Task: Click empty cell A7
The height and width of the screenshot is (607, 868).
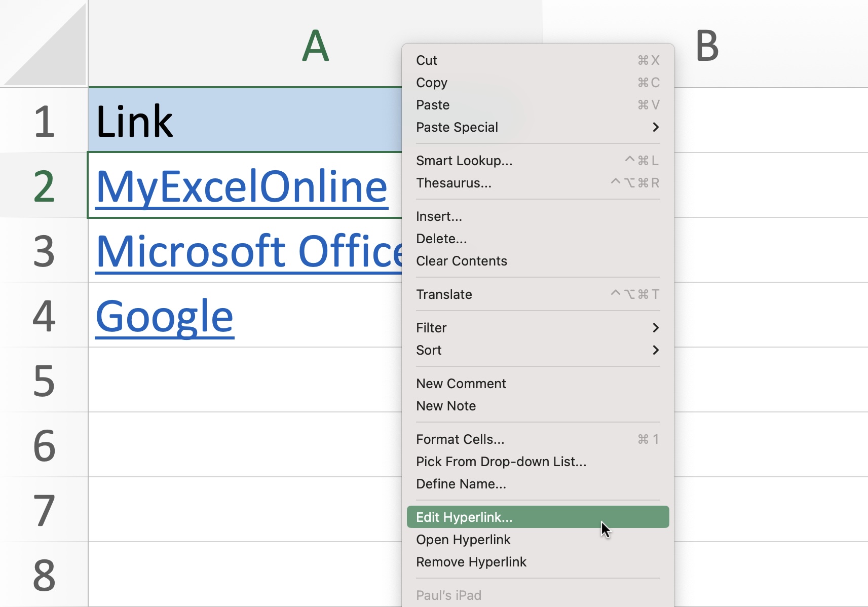Action: coord(245,510)
